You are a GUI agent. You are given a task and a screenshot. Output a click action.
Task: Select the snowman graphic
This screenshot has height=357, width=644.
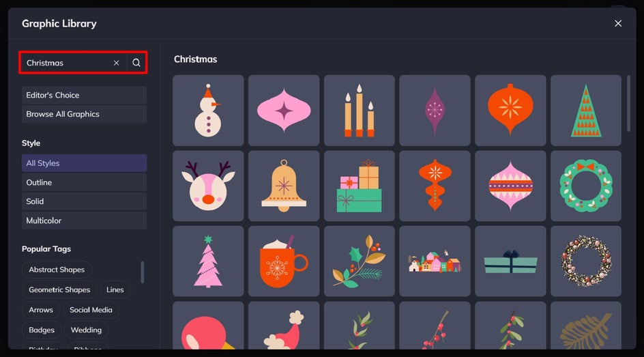(208, 110)
